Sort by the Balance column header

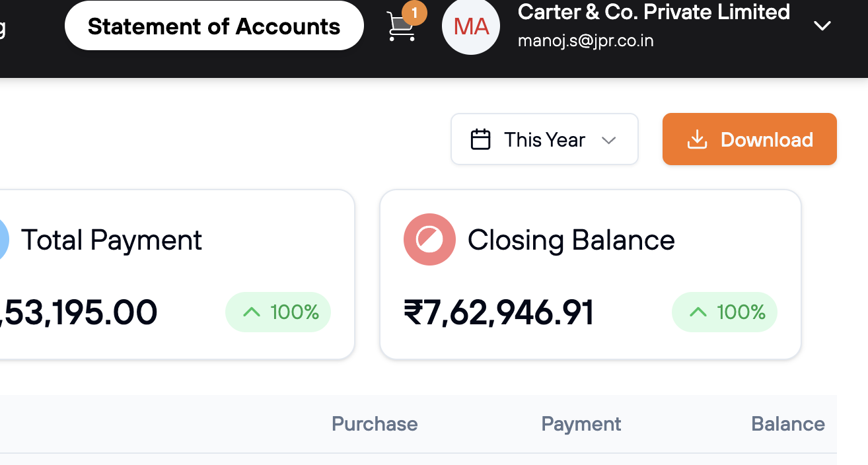pyautogui.click(x=788, y=424)
